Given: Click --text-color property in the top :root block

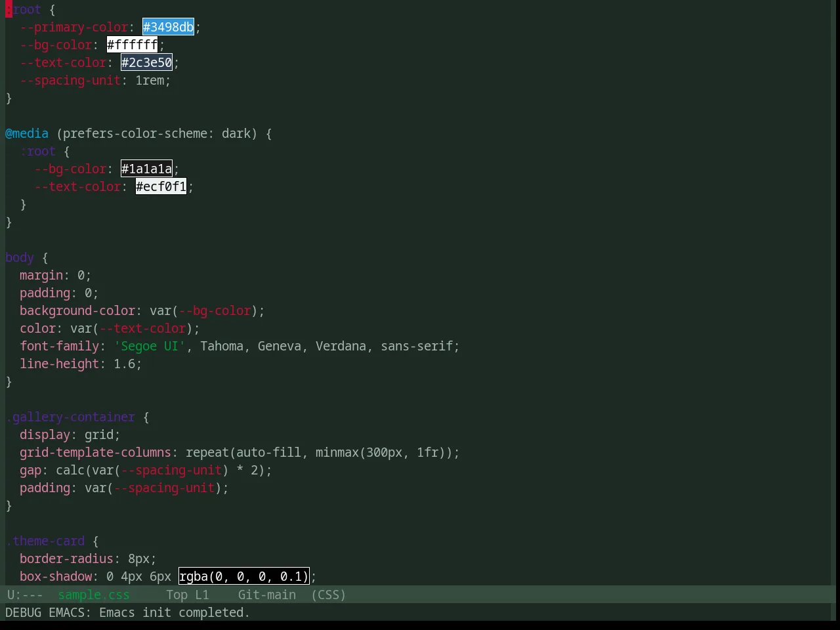Looking at the screenshot, I should click(x=63, y=62).
